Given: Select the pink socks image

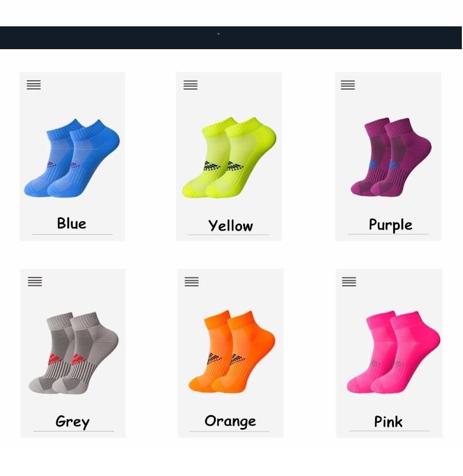Looking at the screenshot, I should click(393, 352).
